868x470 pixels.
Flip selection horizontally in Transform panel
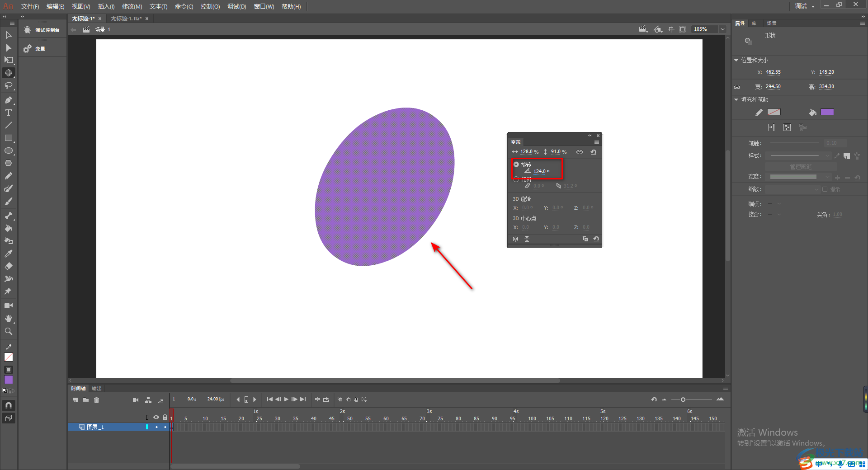515,239
